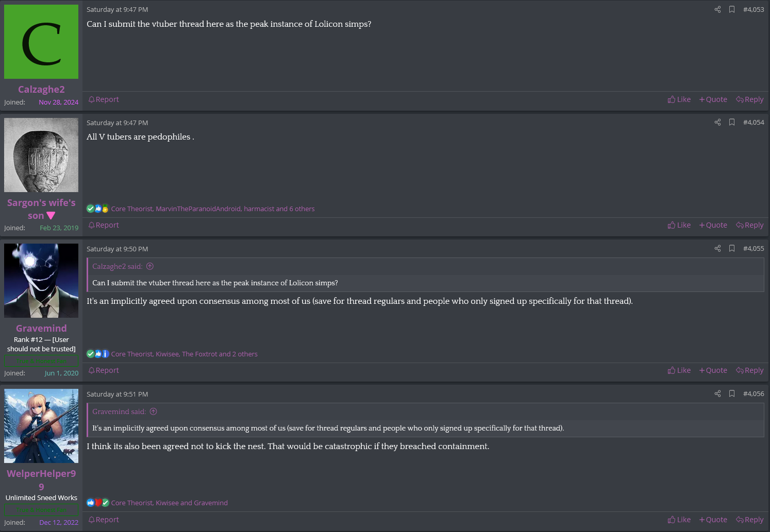Report Calzaghe2's post
This screenshot has width=770, height=532.
tap(104, 99)
